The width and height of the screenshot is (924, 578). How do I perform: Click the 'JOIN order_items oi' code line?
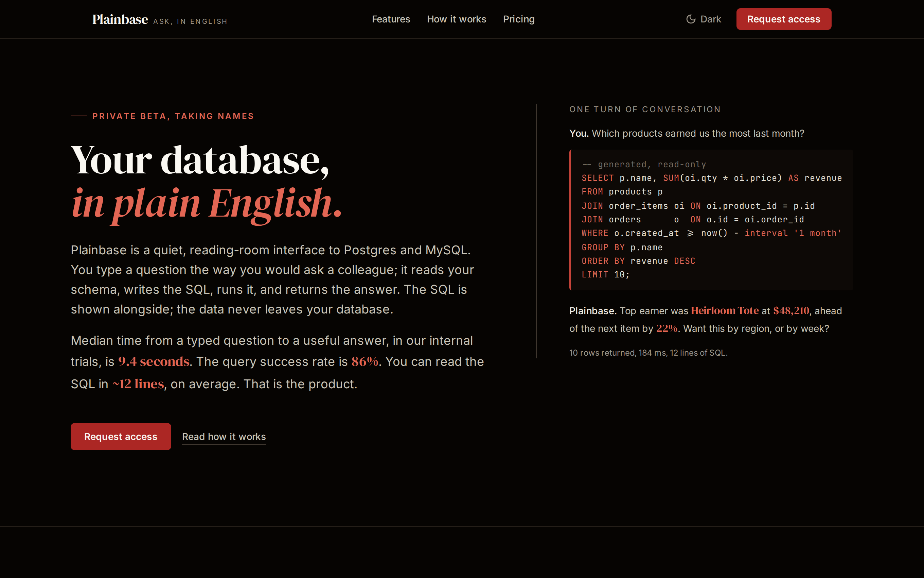click(x=698, y=206)
